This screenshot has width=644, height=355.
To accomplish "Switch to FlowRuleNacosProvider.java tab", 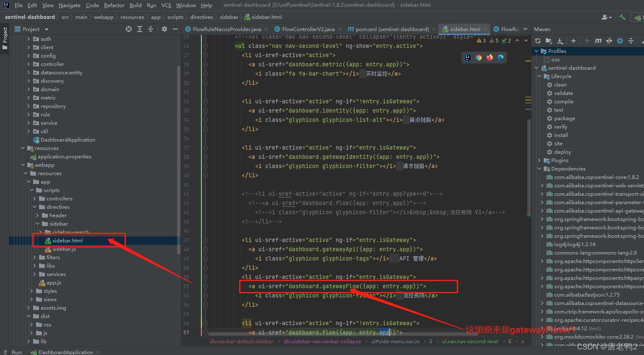I will [227, 29].
